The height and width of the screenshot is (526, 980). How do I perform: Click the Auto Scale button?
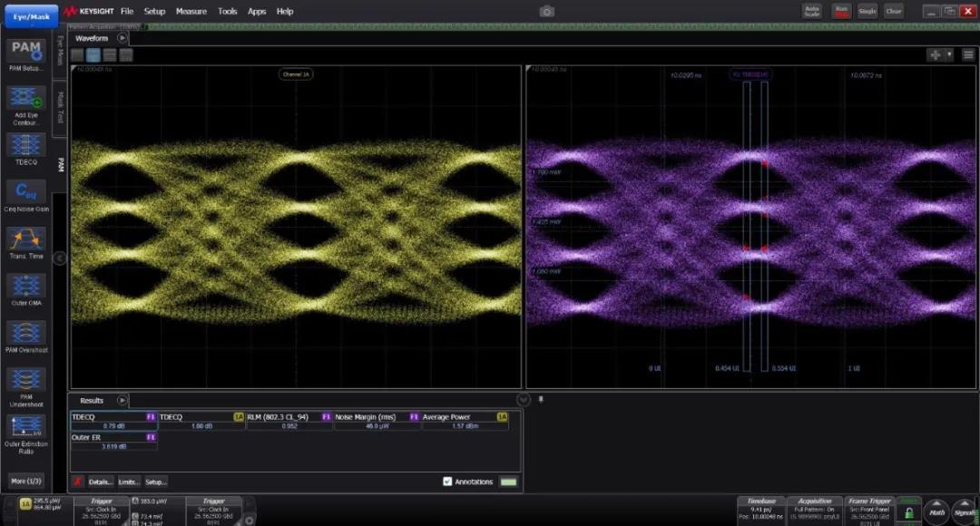click(812, 11)
